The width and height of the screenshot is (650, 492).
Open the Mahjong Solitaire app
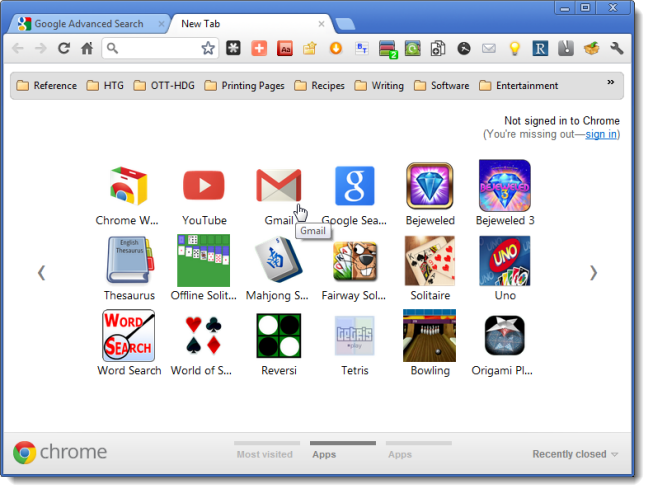click(279, 260)
